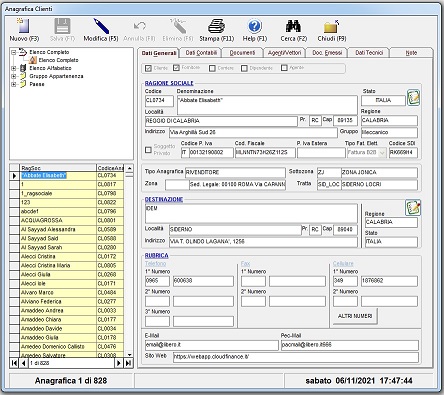Open the Documenti tab

pos(242,53)
